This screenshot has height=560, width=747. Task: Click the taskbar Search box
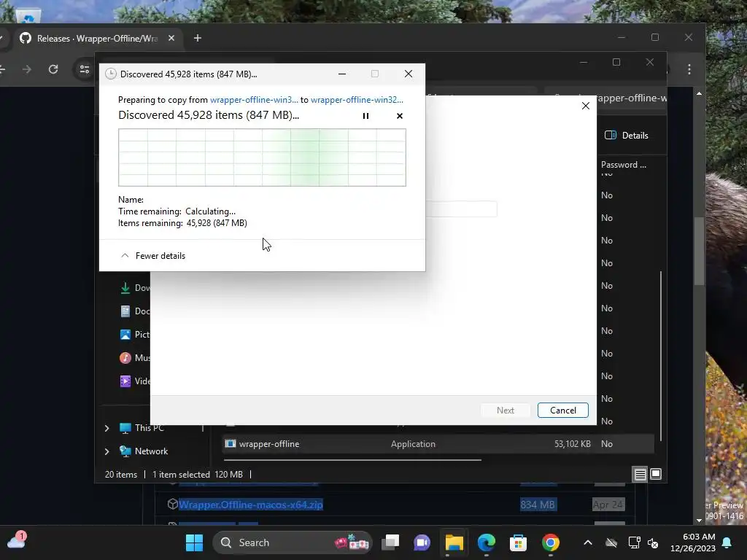pos(292,542)
